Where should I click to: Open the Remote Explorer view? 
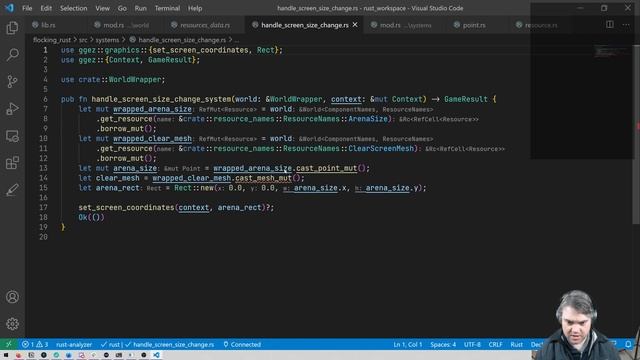tap(12, 136)
